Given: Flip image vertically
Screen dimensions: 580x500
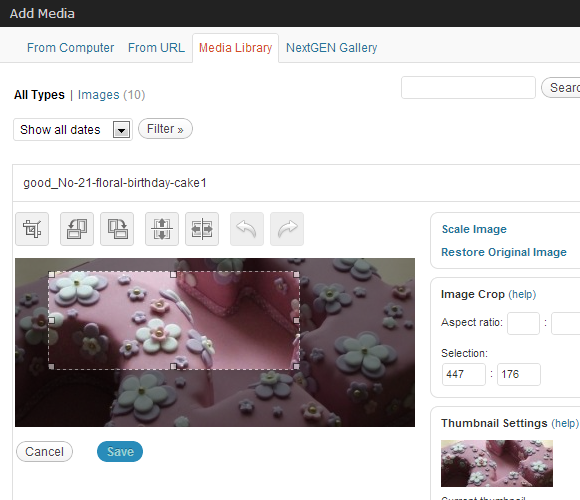Looking at the screenshot, I should pos(162,229).
